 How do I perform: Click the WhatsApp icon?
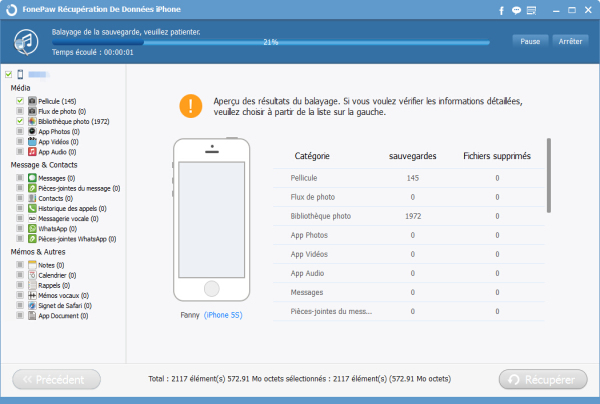point(32,228)
